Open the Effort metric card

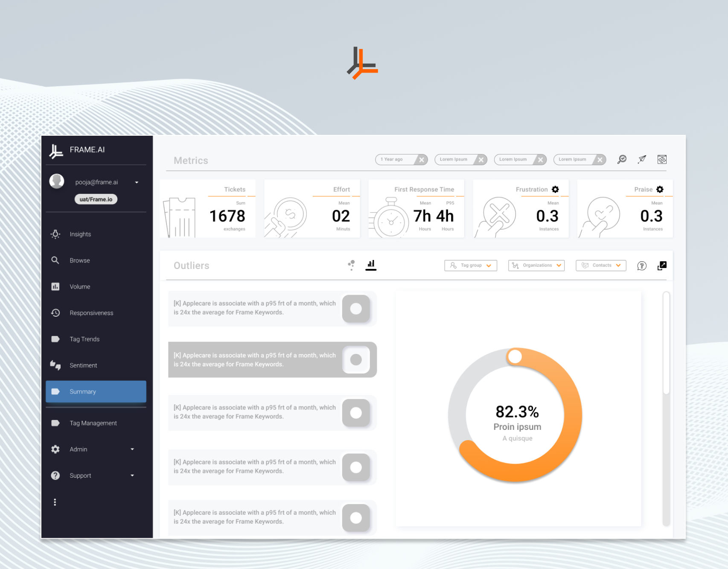click(x=312, y=208)
